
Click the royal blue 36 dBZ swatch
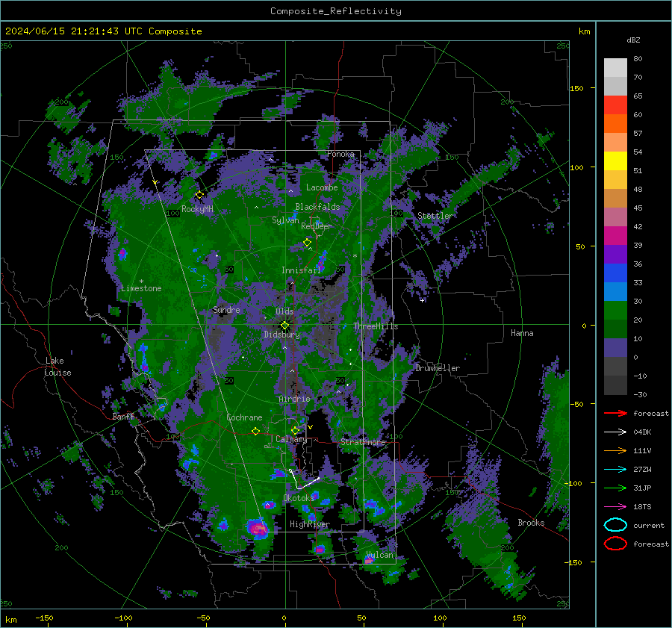(x=615, y=273)
